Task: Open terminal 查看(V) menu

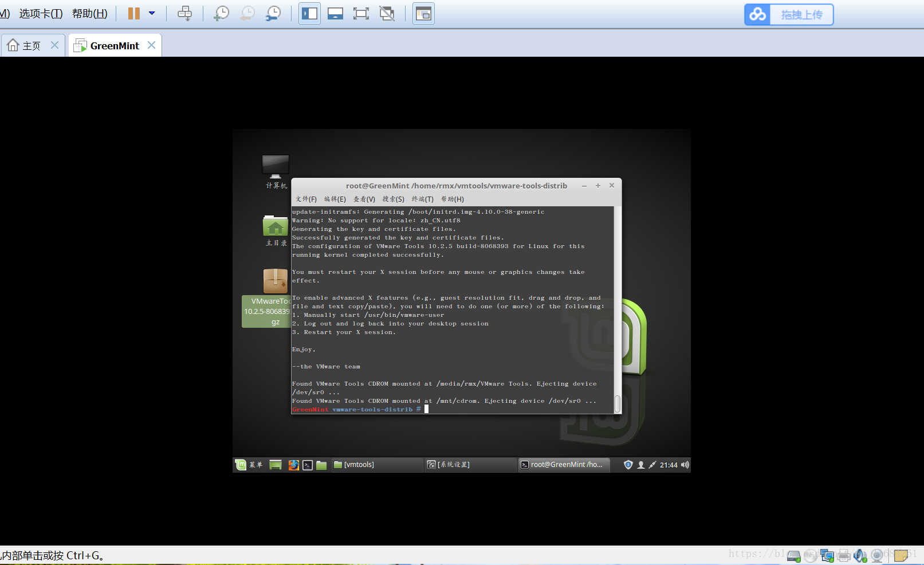Action: pos(364,199)
